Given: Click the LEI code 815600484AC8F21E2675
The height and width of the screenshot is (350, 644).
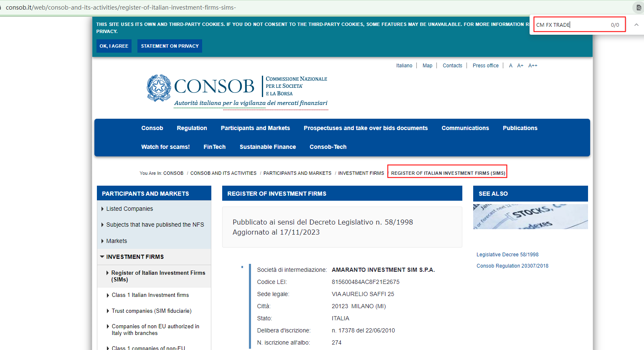Looking at the screenshot, I should (365, 282).
